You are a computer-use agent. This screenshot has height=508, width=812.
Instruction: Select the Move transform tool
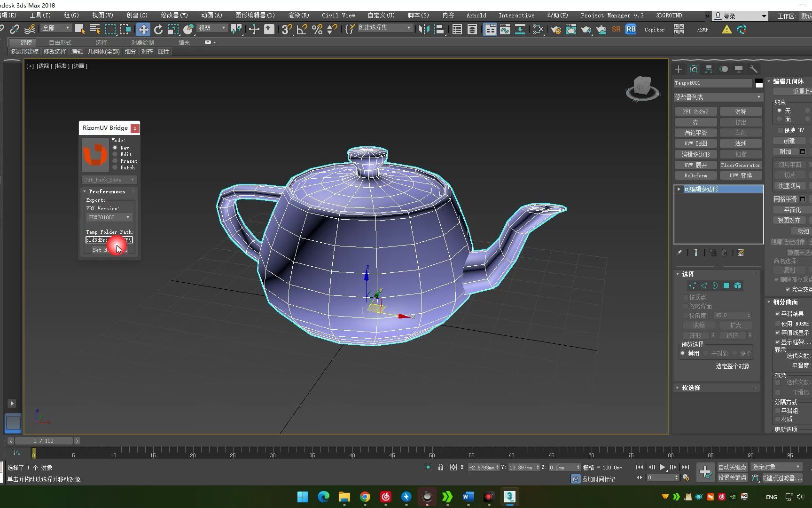click(x=143, y=30)
